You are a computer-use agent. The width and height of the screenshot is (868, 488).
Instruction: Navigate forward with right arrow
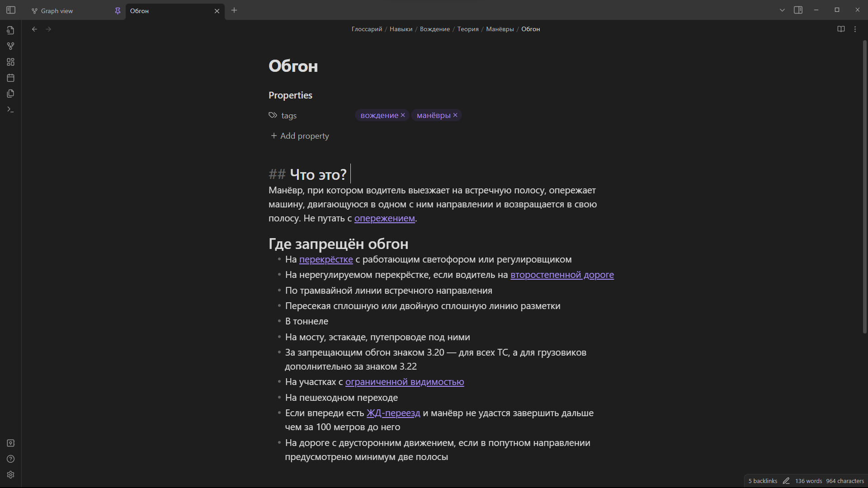tap(48, 29)
